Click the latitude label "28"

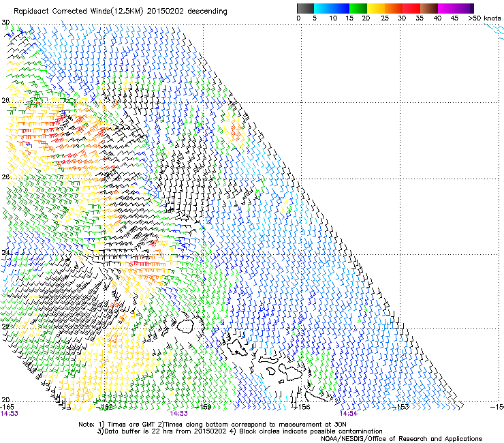point(5,100)
